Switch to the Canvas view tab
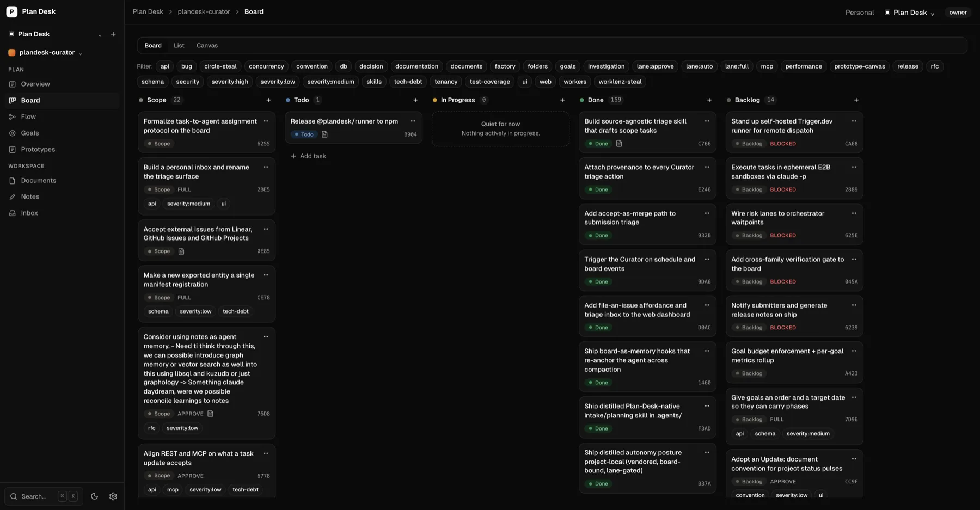 click(207, 46)
